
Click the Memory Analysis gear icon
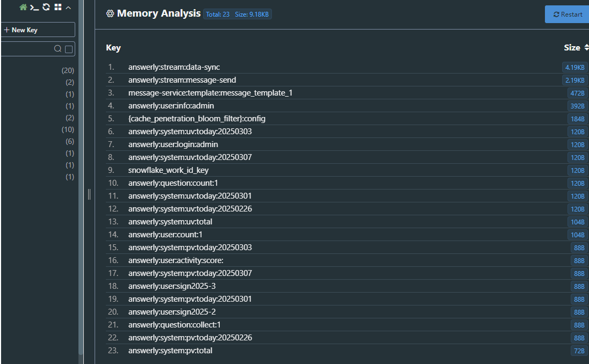110,14
